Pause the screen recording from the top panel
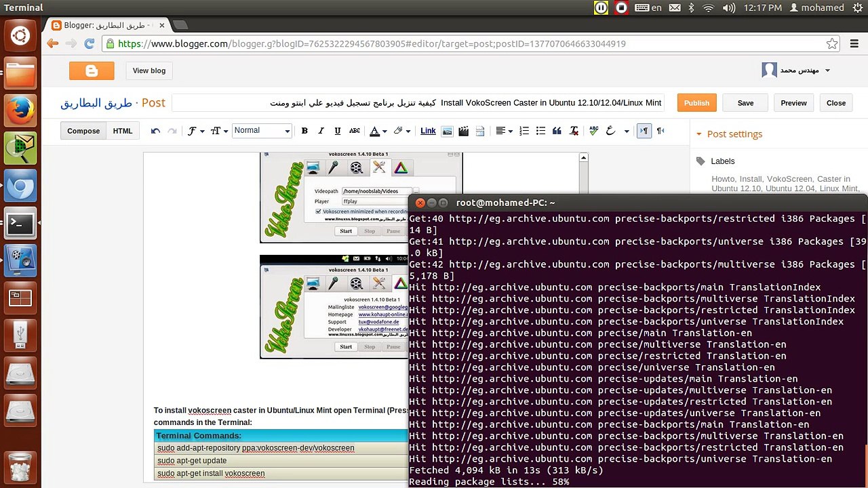This screenshot has width=868, height=488. pos(601,7)
